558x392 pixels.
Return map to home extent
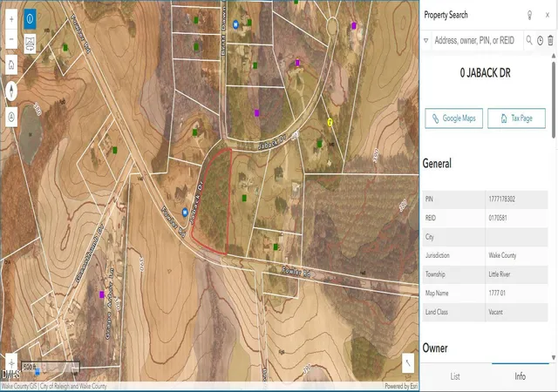[11, 65]
